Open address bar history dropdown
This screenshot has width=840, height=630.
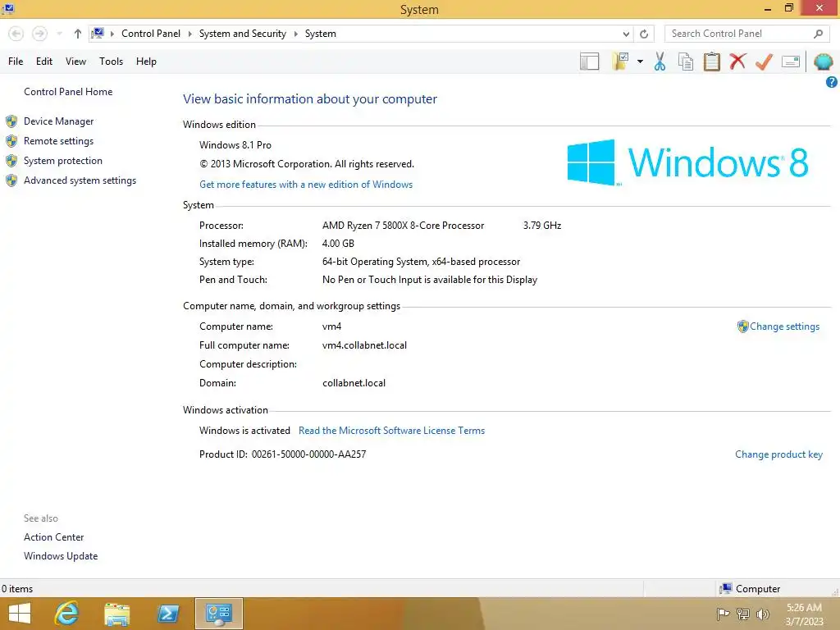point(626,34)
